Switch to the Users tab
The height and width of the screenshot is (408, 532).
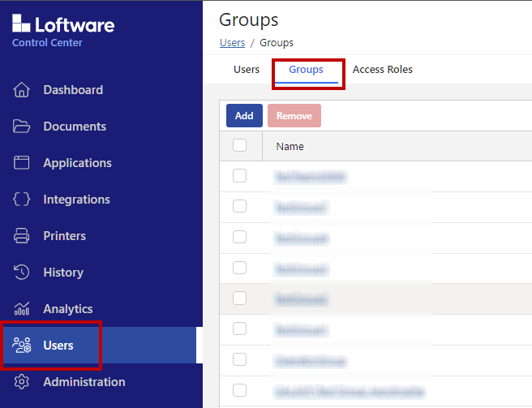pos(247,70)
